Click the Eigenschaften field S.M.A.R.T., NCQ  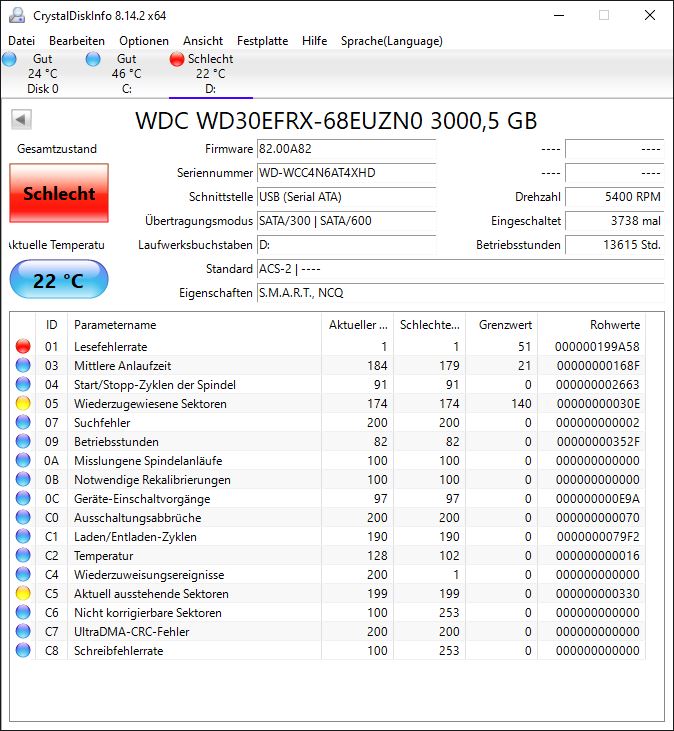tap(461, 293)
